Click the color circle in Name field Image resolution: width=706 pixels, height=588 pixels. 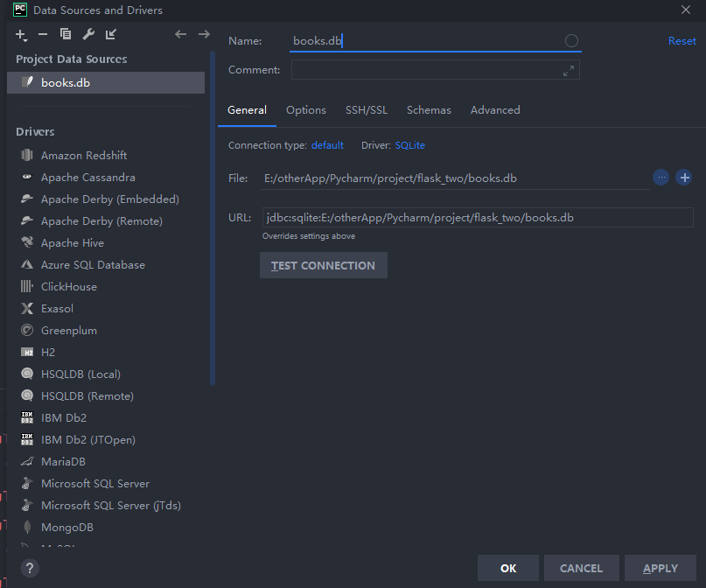[x=571, y=41]
